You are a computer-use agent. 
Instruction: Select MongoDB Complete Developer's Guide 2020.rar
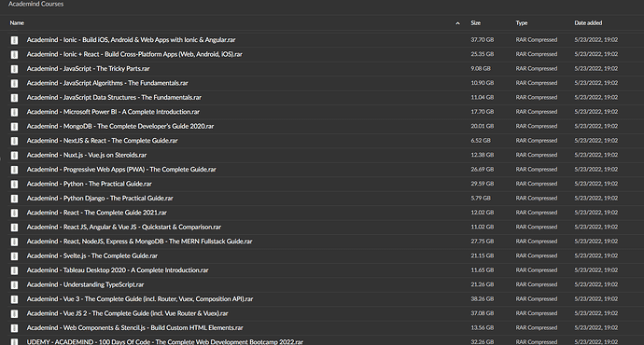119,126
